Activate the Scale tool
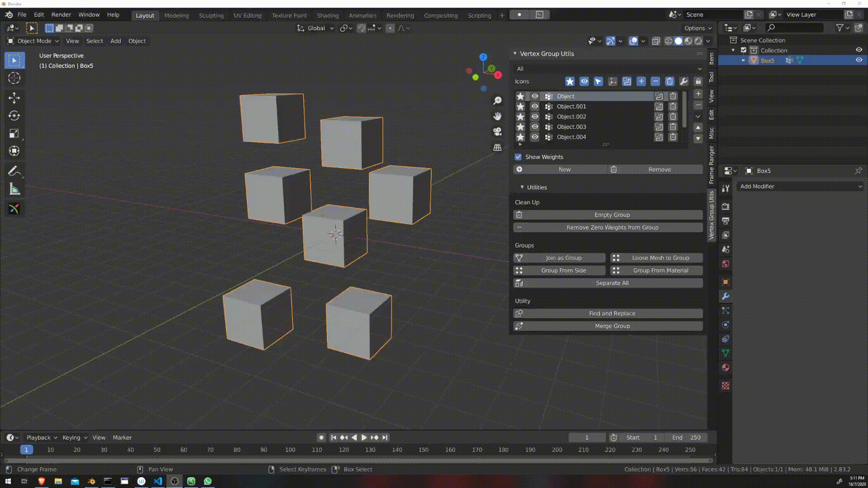Viewport: 868px width, 488px height. click(14, 133)
